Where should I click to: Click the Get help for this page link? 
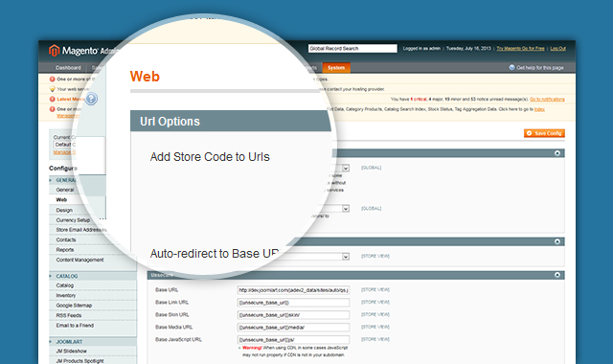[x=540, y=68]
